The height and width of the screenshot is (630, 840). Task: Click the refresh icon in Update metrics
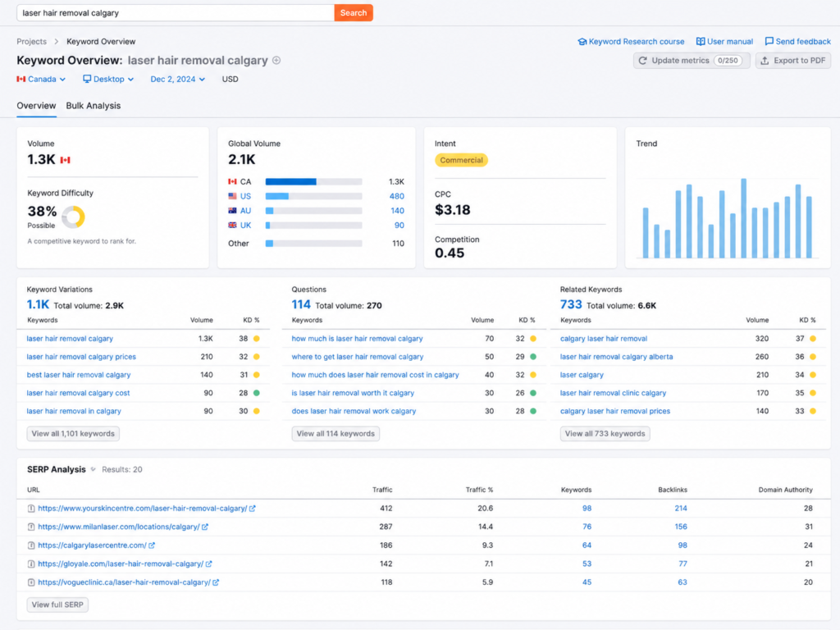point(643,61)
